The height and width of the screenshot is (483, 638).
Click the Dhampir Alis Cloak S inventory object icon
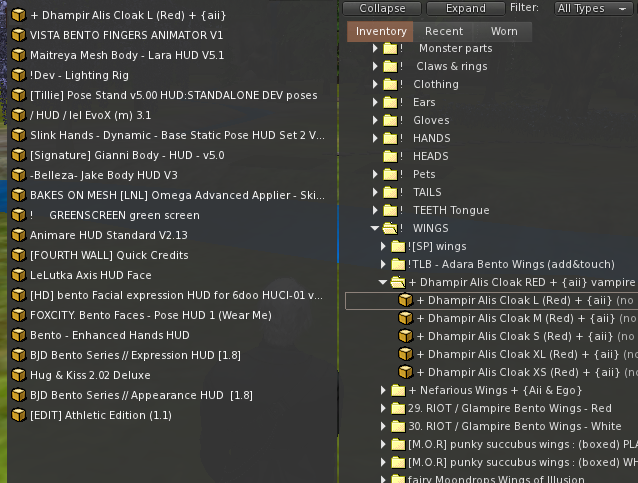405,336
